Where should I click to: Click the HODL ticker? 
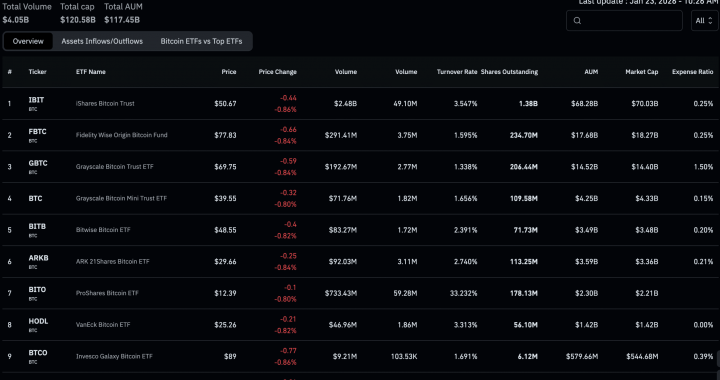(38, 321)
